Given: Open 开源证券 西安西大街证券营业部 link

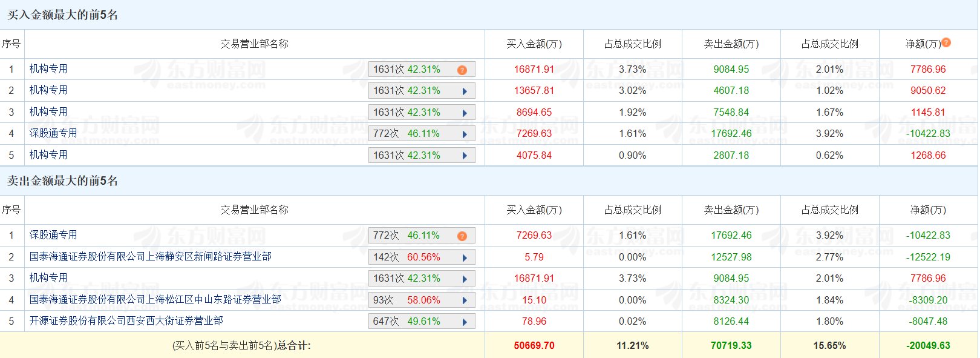Looking at the screenshot, I should (126, 321).
